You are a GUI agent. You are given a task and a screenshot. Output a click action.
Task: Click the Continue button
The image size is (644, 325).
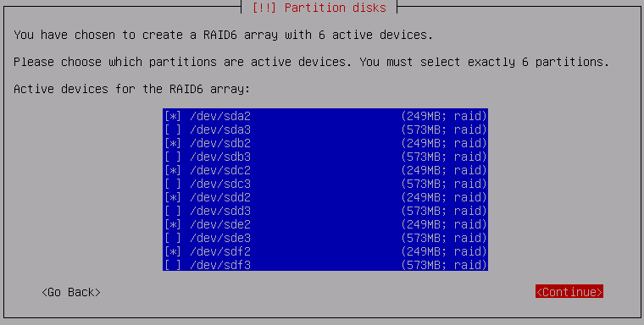pos(569,292)
